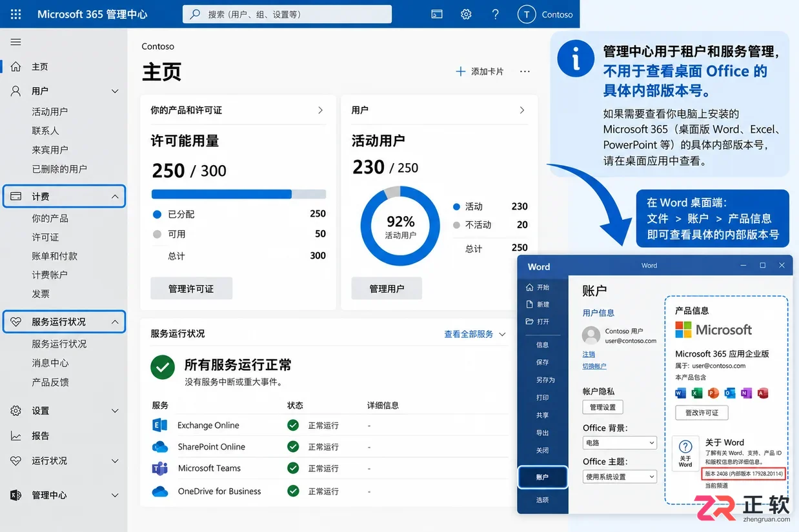Click Add card on the home page
The height and width of the screenshot is (532, 799).
[480, 72]
